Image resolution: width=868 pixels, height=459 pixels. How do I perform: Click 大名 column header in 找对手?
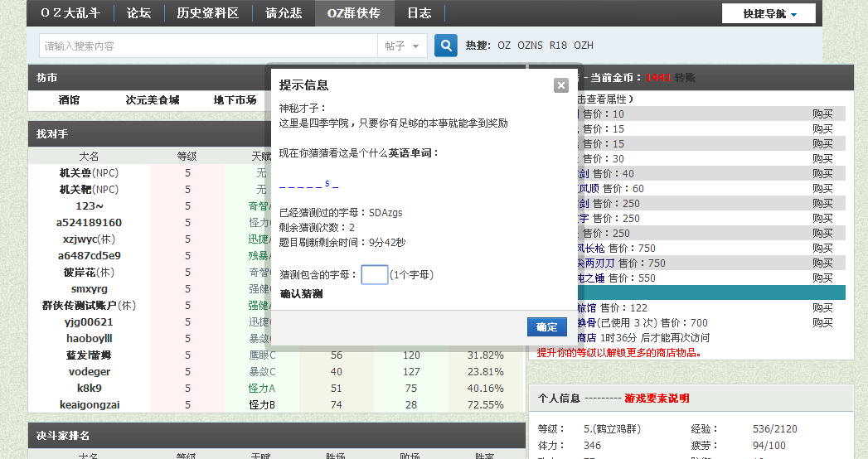90,157
